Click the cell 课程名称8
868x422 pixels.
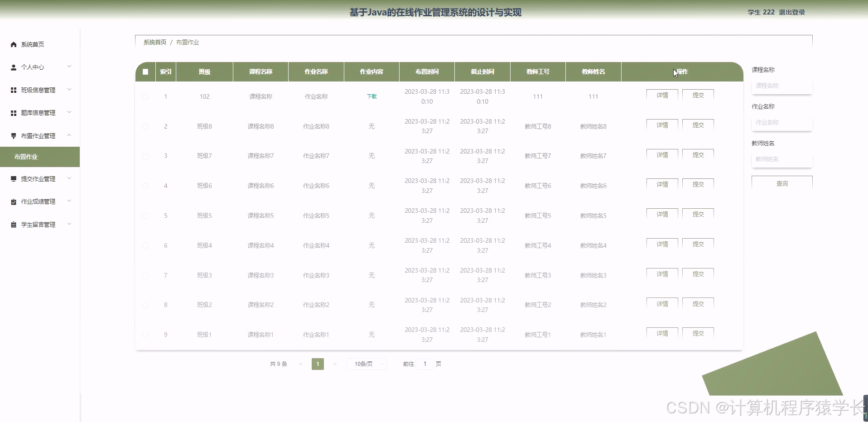(x=260, y=126)
